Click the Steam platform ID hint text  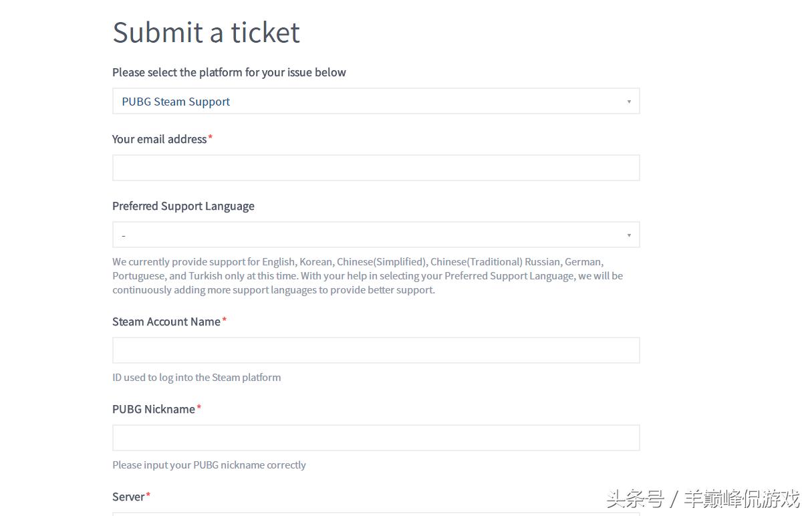[x=196, y=378]
